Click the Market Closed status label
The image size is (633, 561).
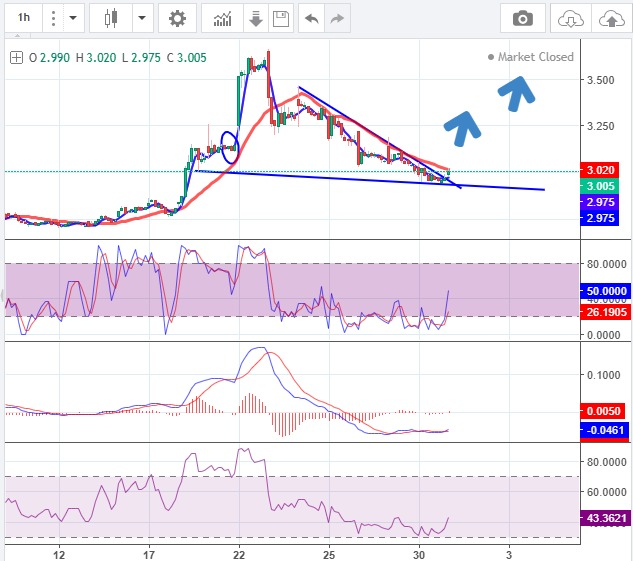[535, 57]
